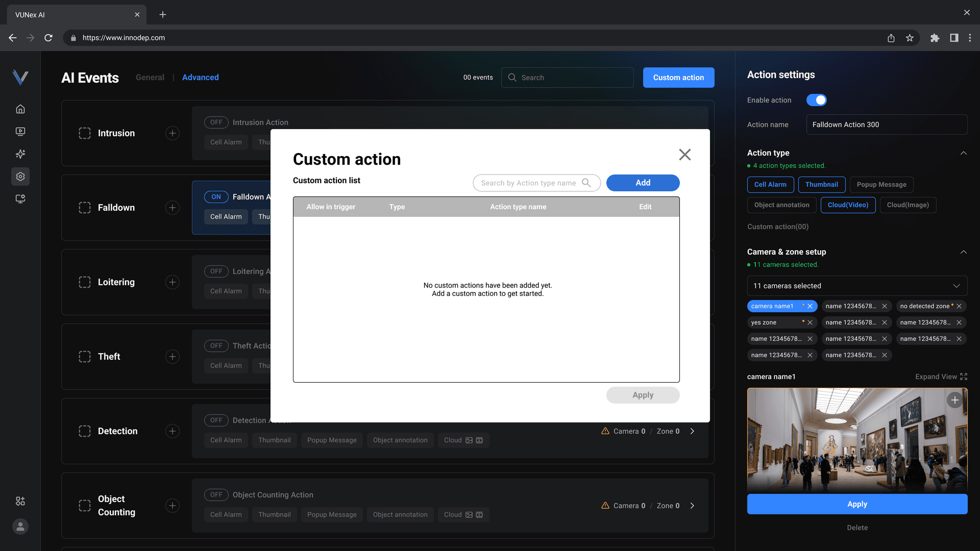Open the Home icon in sidebar
Screen dimensions: 980x551
(20, 109)
